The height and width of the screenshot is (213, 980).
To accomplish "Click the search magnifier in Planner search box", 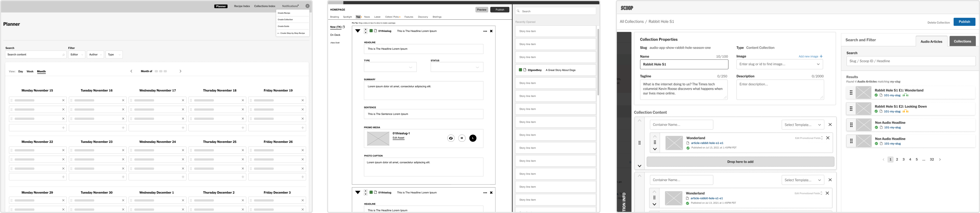I will pos(63,55).
